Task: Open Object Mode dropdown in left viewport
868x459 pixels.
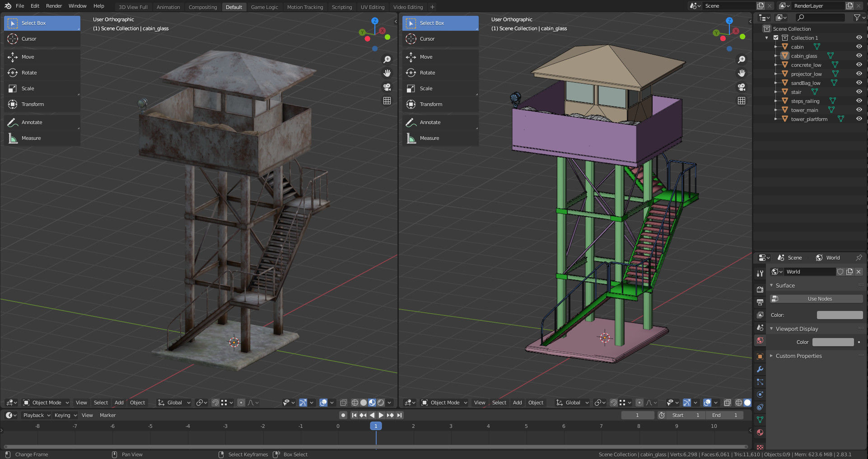Action: [x=46, y=403]
